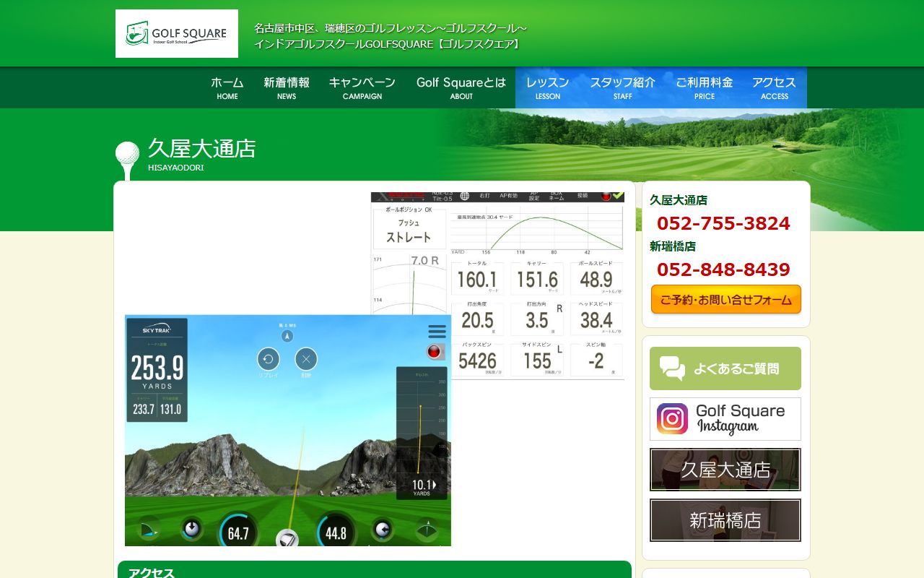This screenshot has height=578, width=924.
Task: Click the Instagram logo icon
Action: (x=672, y=419)
